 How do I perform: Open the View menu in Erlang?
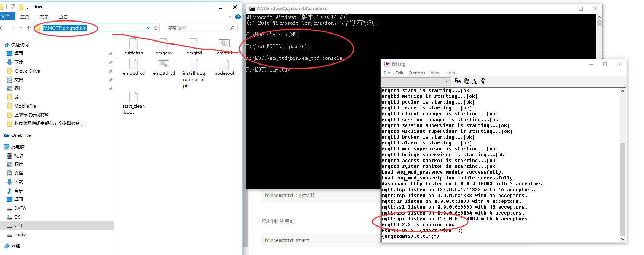pyautogui.click(x=435, y=73)
